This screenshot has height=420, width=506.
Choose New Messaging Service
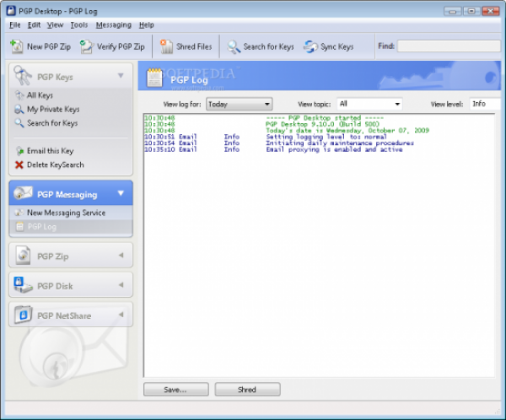(x=66, y=213)
